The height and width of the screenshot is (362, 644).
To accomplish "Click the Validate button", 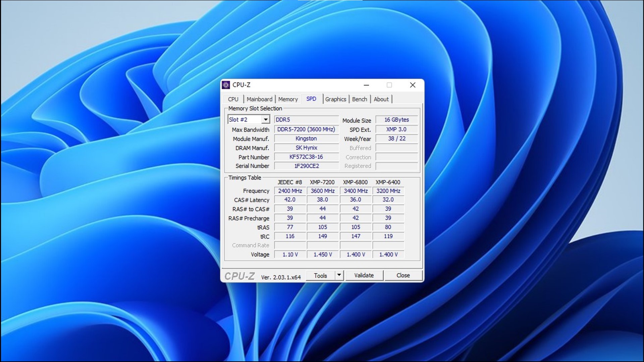I will coord(364,276).
